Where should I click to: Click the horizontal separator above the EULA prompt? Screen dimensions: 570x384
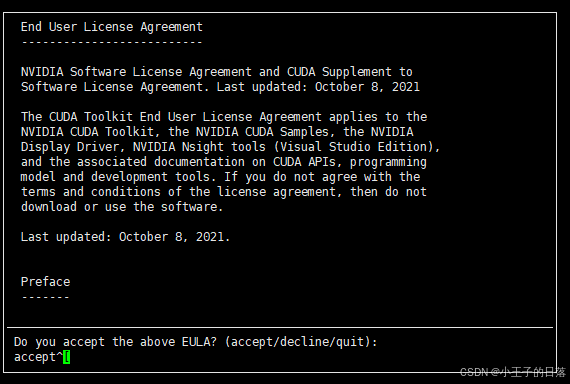click(x=280, y=327)
